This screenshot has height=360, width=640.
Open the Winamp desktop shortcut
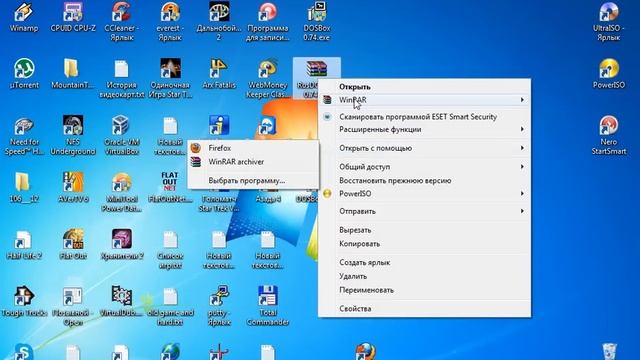24,17
